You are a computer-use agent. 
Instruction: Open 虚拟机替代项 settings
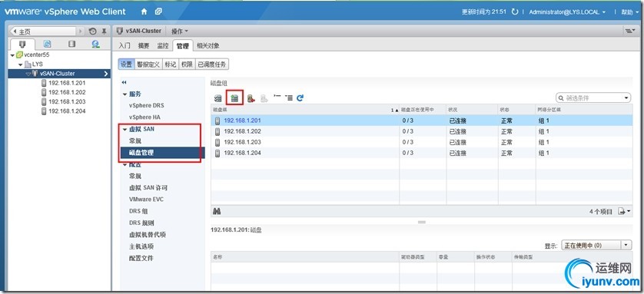pyautogui.click(x=148, y=235)
